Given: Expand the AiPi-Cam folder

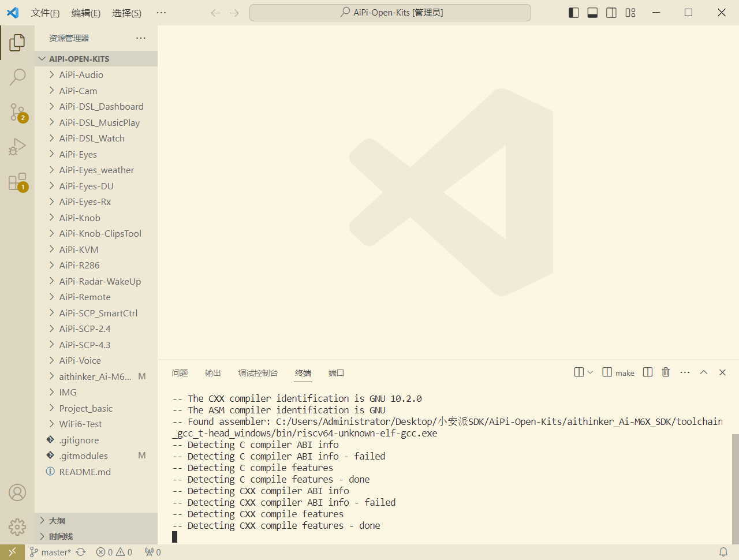Looking at the screenshot, I should (96, 91).
